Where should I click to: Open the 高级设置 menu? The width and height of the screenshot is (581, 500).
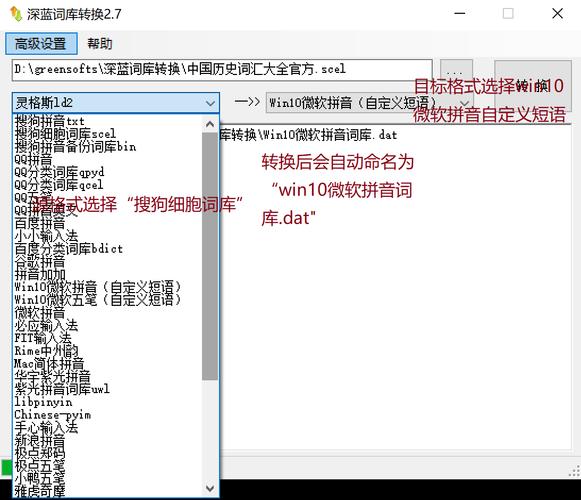click(41, 44)
